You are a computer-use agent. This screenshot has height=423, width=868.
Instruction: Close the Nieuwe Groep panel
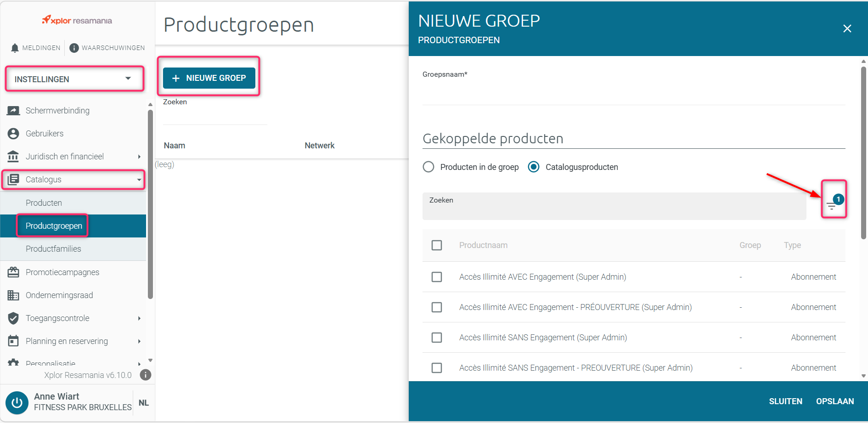pos(847,28)
